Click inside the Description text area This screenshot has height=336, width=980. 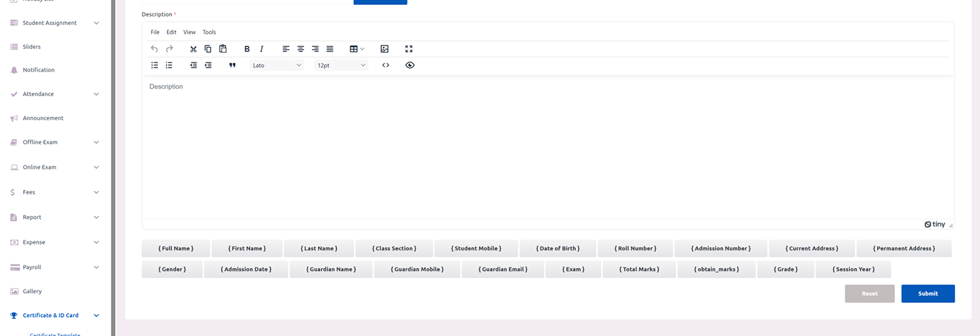(x=547, y=147)
